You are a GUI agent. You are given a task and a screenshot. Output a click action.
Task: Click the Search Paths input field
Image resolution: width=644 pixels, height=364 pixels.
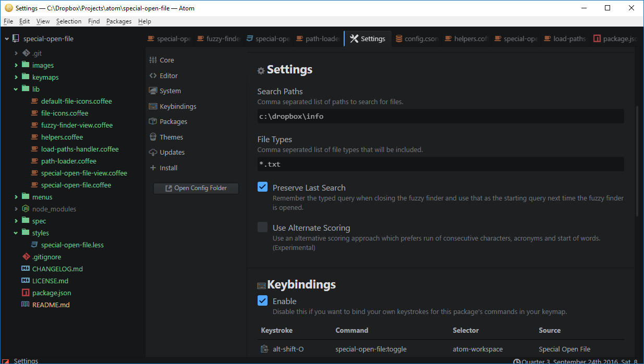coord(441,116)
